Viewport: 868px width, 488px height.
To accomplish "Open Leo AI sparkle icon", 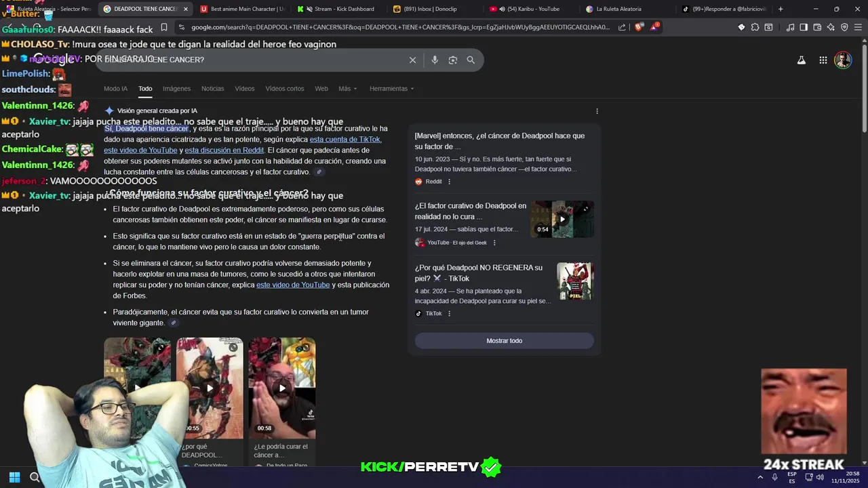I will click(x=831, y=27).
